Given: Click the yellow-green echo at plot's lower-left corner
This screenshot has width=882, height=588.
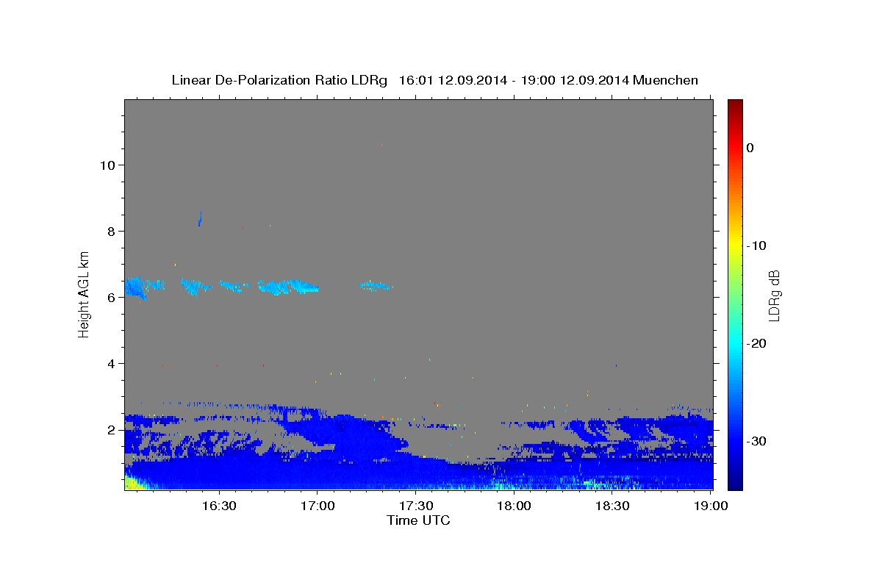Looking at the screenshot, I should pyautogui.click(x=133, y=483).
